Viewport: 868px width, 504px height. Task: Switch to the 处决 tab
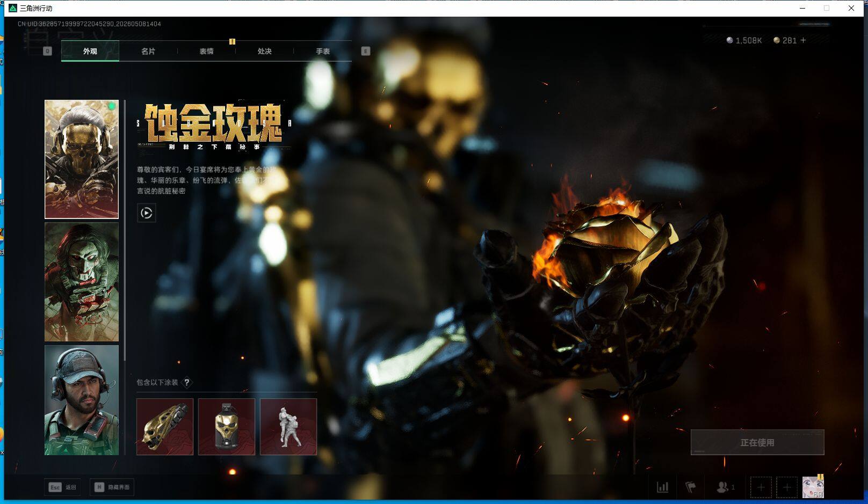[264, 51]
